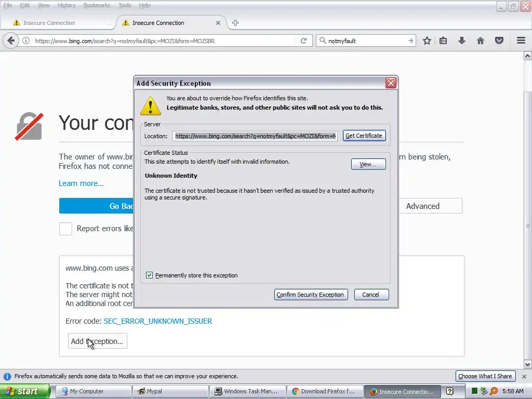Image resolution: width=532 pixels, height=399 pixels.
Task: Click the 5:58 AM clock
Action: click(513, 391)
